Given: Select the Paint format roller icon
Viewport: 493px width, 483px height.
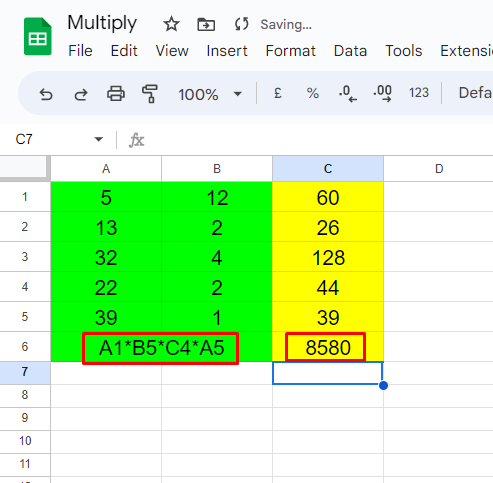Looking at the screenshot, I should 150,93.
